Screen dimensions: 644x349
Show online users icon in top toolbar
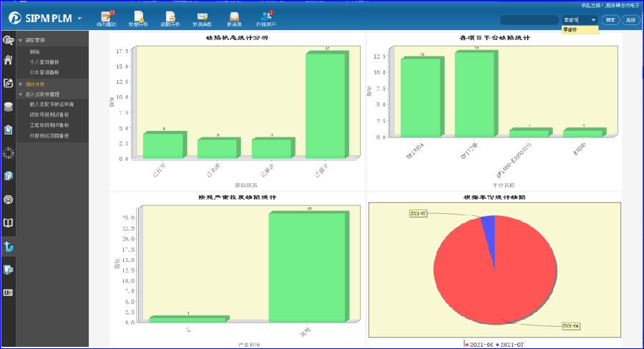coord(266,16)
